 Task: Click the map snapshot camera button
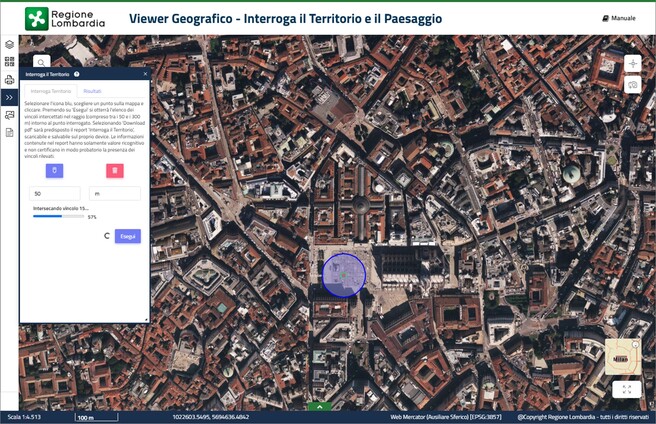[633, 85]
